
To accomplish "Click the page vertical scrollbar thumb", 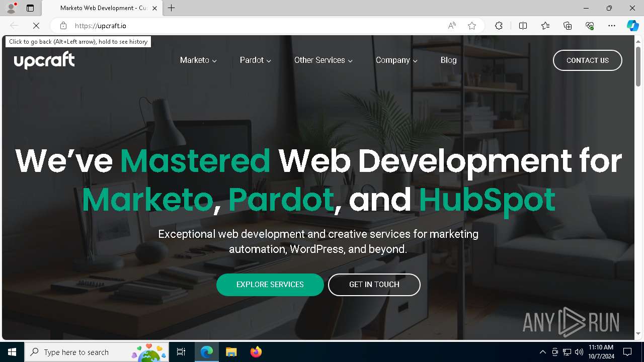I will (x=638, y=66).
